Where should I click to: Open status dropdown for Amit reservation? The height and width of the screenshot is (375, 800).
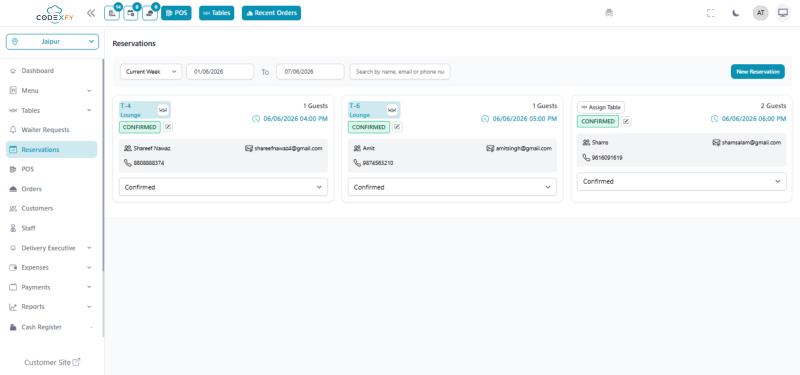coord(453,187)
